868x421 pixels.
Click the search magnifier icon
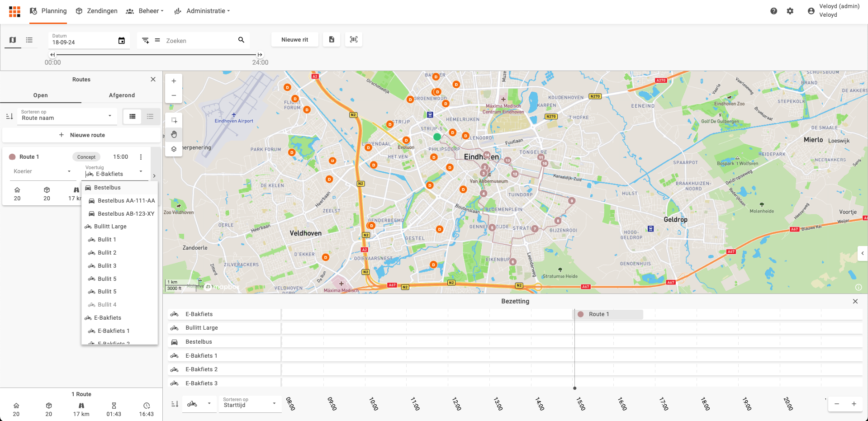click(241, 40)
